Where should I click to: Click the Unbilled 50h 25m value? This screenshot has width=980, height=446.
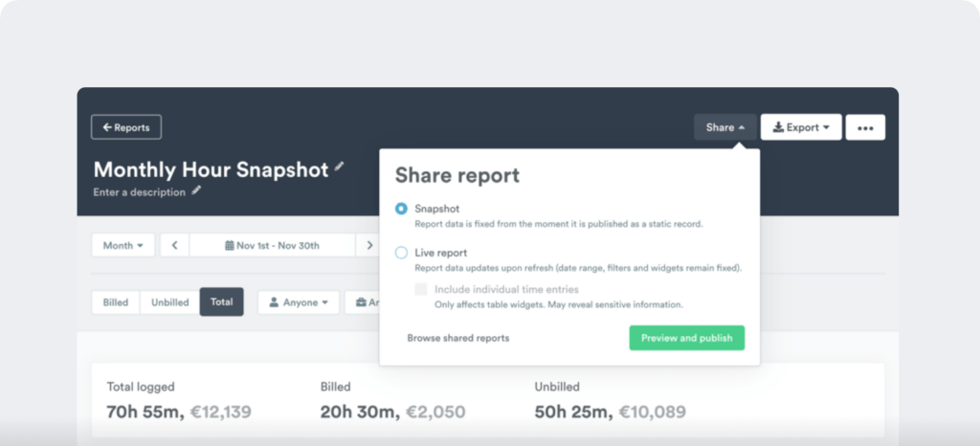(x=572, y=412)
